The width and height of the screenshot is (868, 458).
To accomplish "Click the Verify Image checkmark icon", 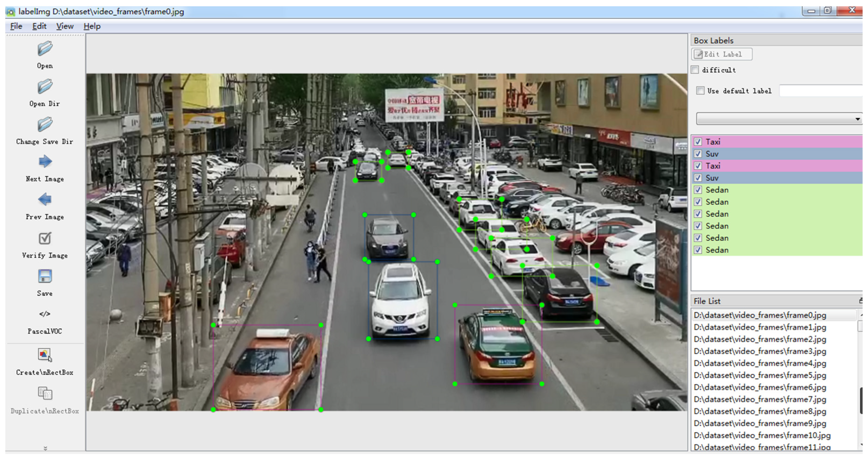I will (45, 239).
